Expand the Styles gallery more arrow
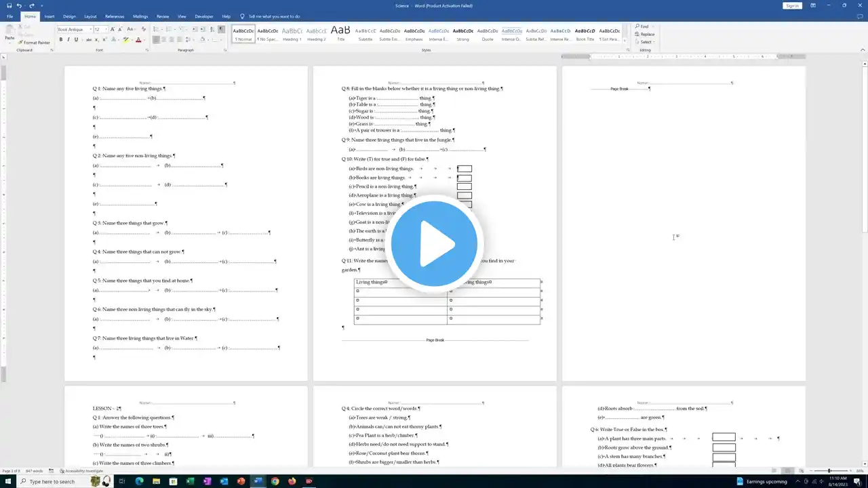The width and height of the screenshot is (868, 488). click(x=625, y=41)
